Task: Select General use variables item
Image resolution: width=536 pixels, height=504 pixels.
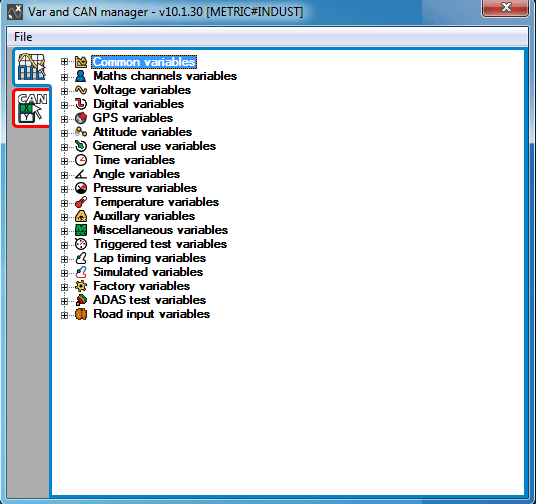Action: pos(154,146)
